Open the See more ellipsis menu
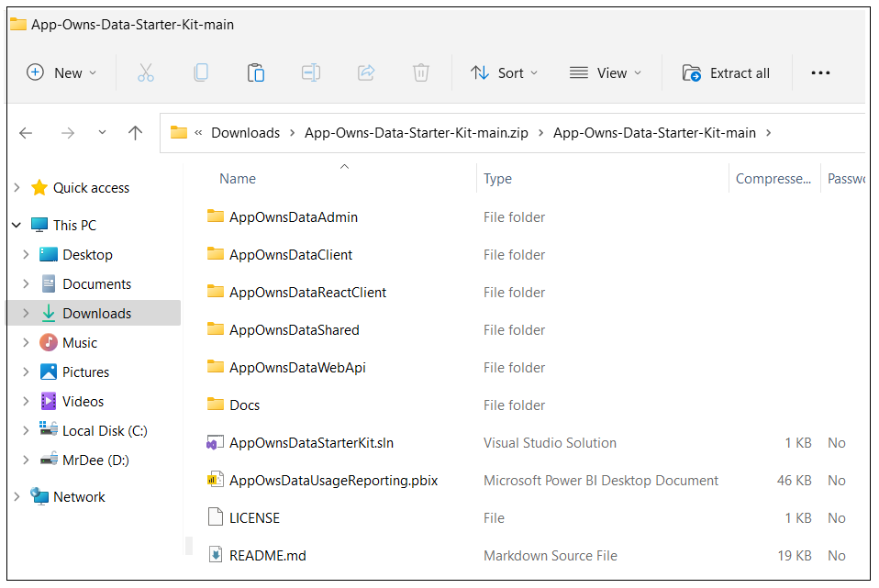879x588 pixels. pos(820,72)
